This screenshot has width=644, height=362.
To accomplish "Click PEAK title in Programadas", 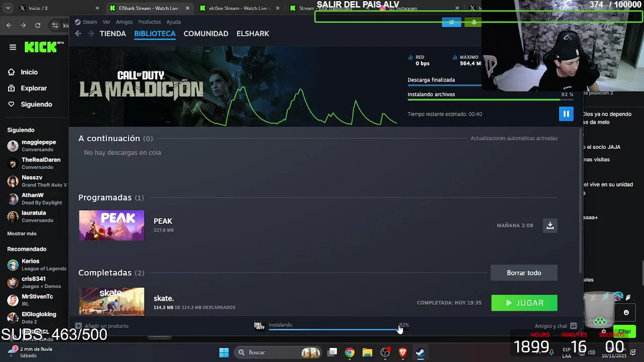I will (163, 221).
